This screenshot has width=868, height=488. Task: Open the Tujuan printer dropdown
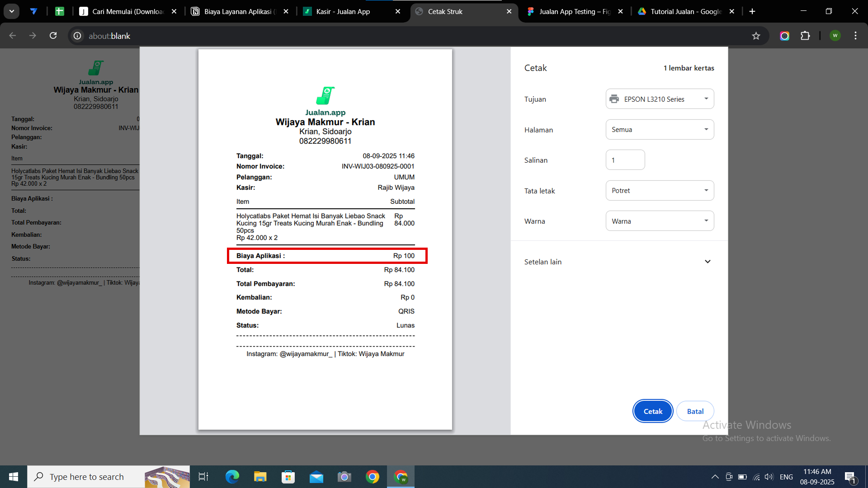click(x=660, y=99)
